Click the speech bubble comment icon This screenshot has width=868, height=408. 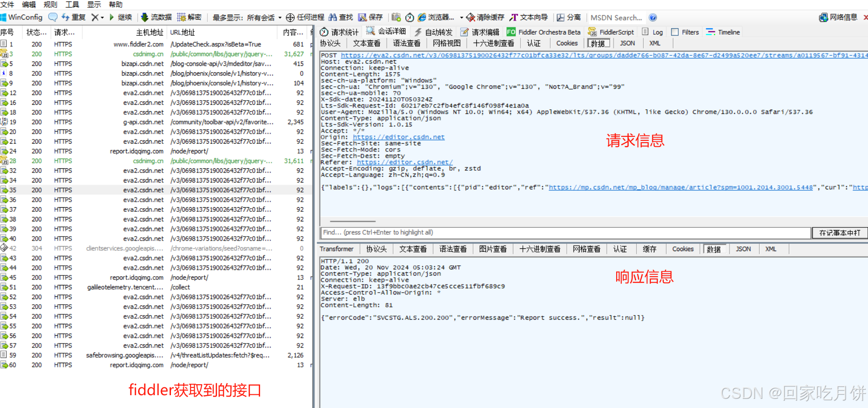pos(53,17)
